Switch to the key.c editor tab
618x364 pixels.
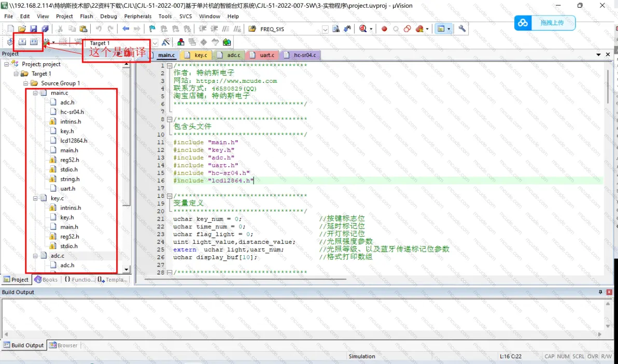point(197,55)
